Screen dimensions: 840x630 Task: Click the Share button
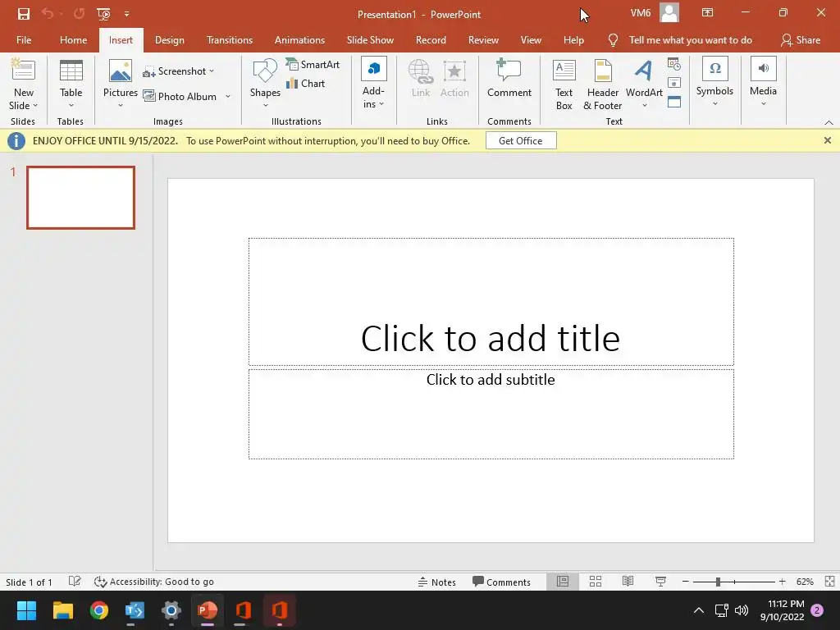[801, 40]
